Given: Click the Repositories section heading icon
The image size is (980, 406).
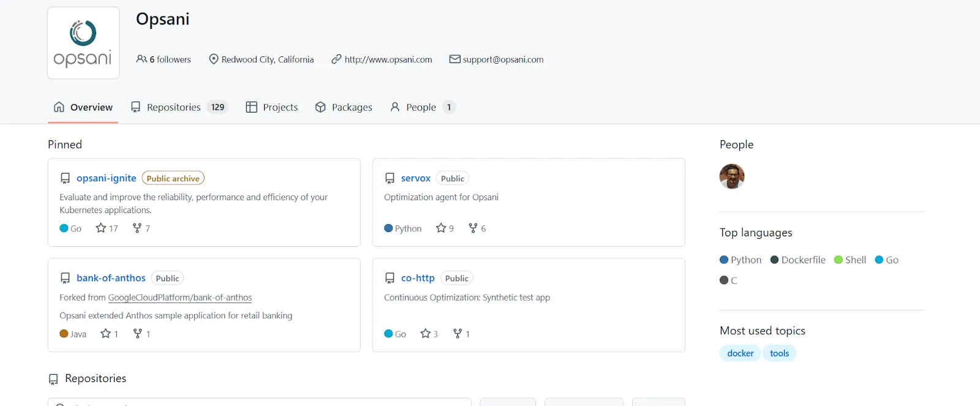Looking at the screenshot, I should pos(53,379).
